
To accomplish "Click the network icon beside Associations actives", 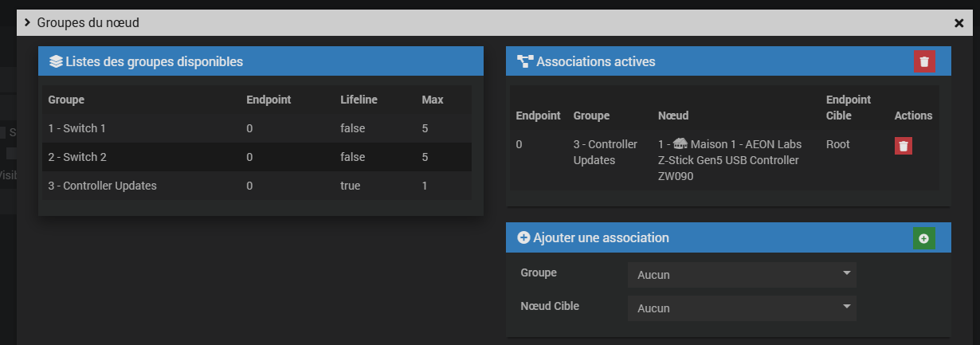I will [x=524, y=61].
